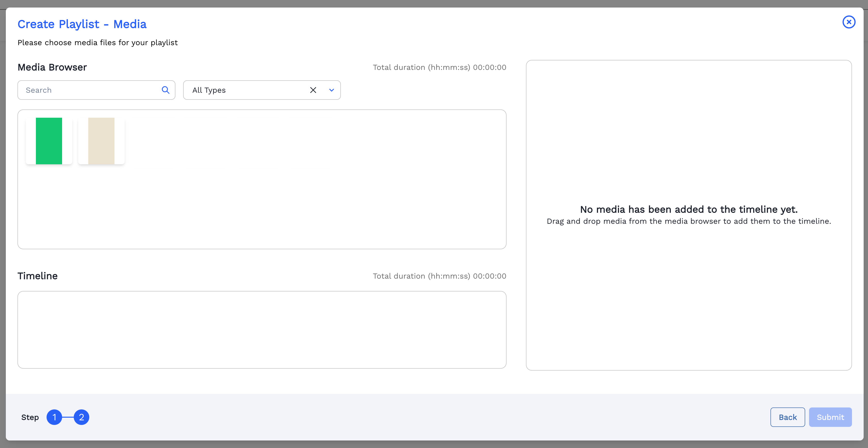
Task: Click the Timeline section heading
Action: click(x=38, y=276)
